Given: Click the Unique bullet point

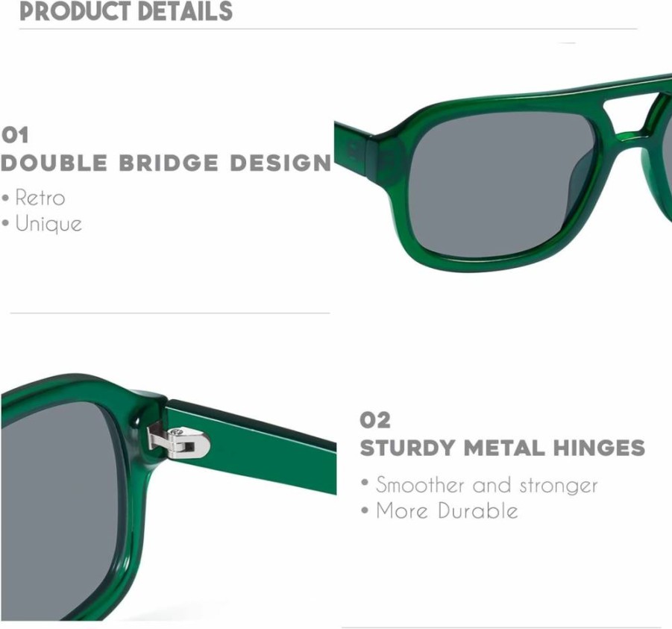Looking at the screenshot, I should [42, 224].
